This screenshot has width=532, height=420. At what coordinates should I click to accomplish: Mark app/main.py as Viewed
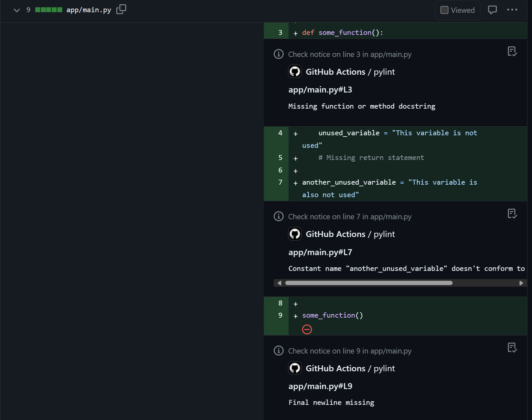point(458,10)
